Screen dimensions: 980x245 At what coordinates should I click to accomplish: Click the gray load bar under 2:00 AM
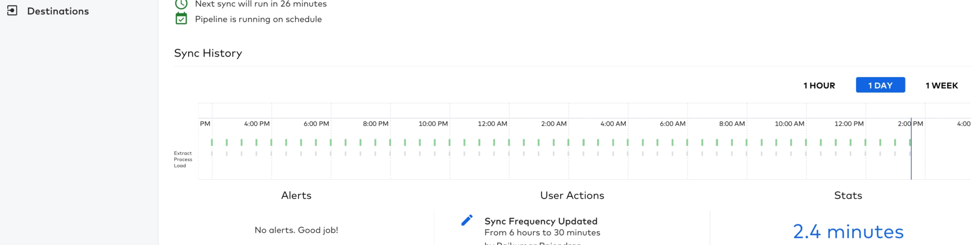tap(568, 153)
